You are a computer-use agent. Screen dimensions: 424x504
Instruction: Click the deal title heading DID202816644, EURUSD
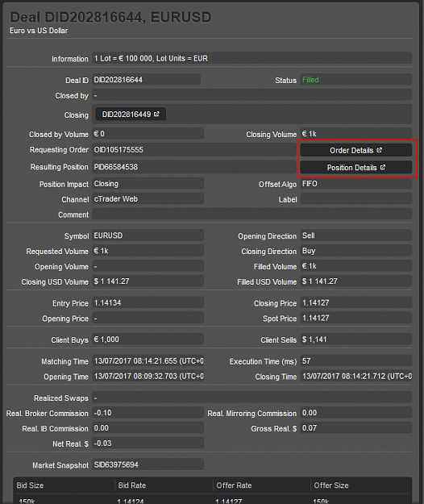click(110, 18)
